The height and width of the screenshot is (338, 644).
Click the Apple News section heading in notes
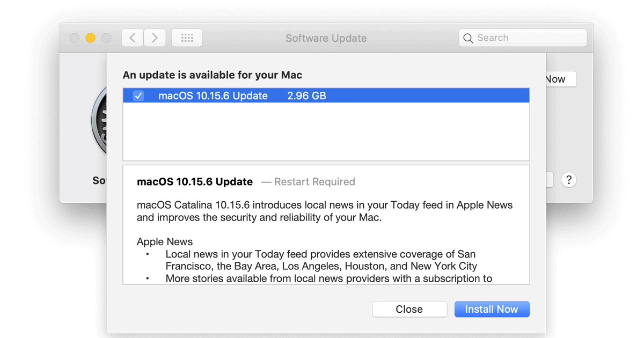(x=165, y=241)
